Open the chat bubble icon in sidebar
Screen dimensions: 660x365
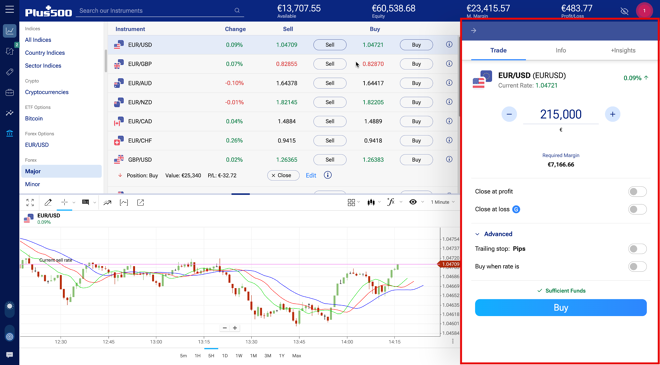9,355
